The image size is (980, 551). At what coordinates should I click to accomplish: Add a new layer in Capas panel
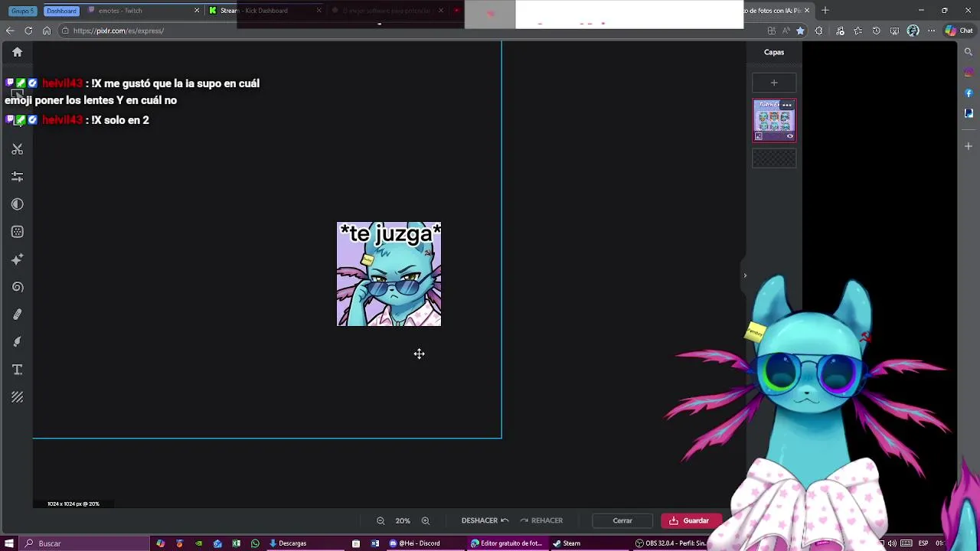point(774,83)
